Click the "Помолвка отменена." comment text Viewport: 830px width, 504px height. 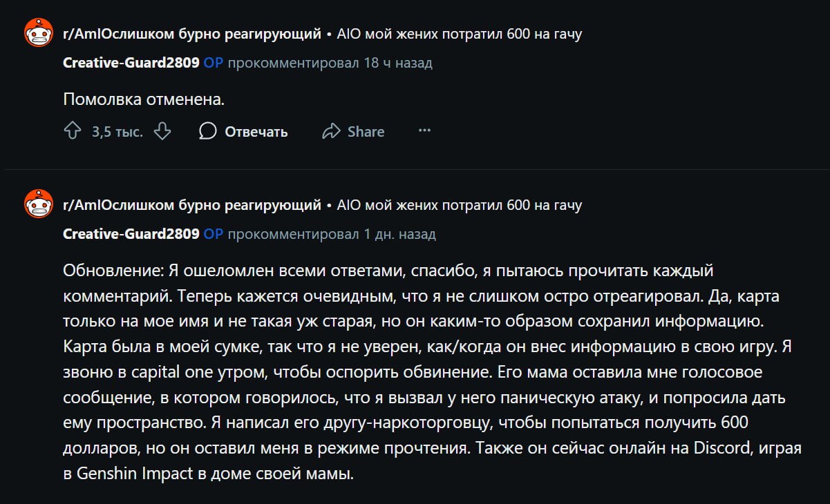click(144, 99)
